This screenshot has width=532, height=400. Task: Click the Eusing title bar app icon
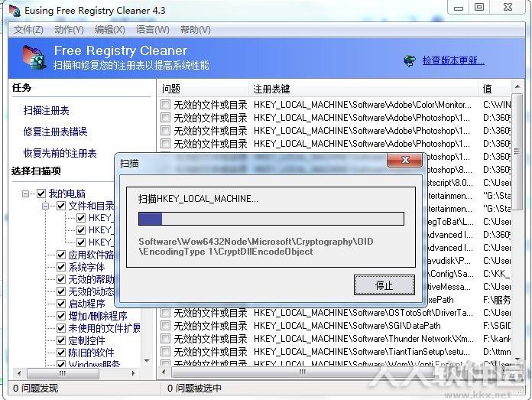click(x=15, y=10)
